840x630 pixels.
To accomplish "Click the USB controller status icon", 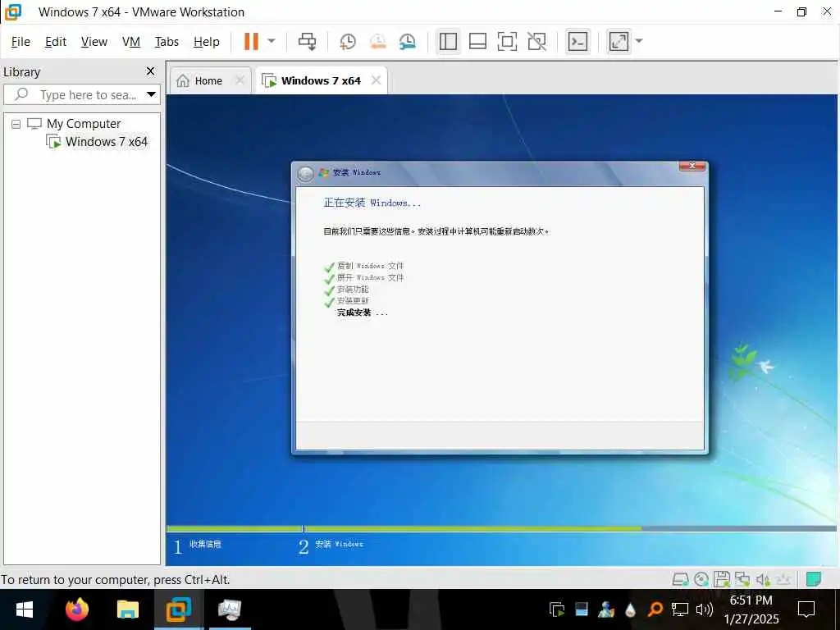I will [783, 579].
